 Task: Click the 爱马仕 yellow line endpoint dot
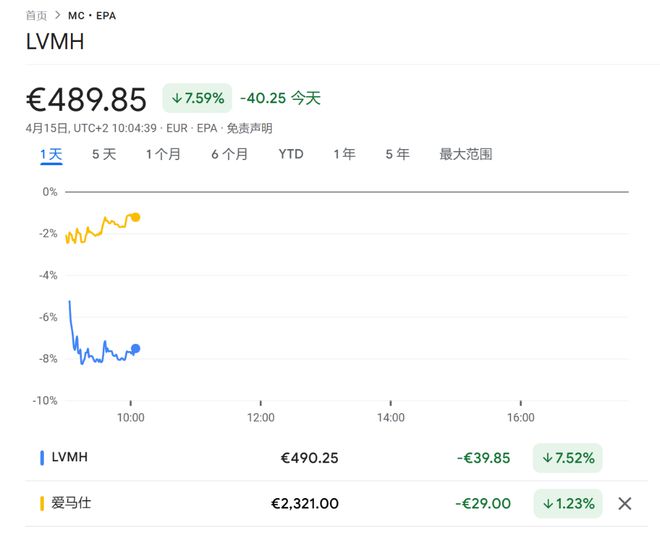136,217
